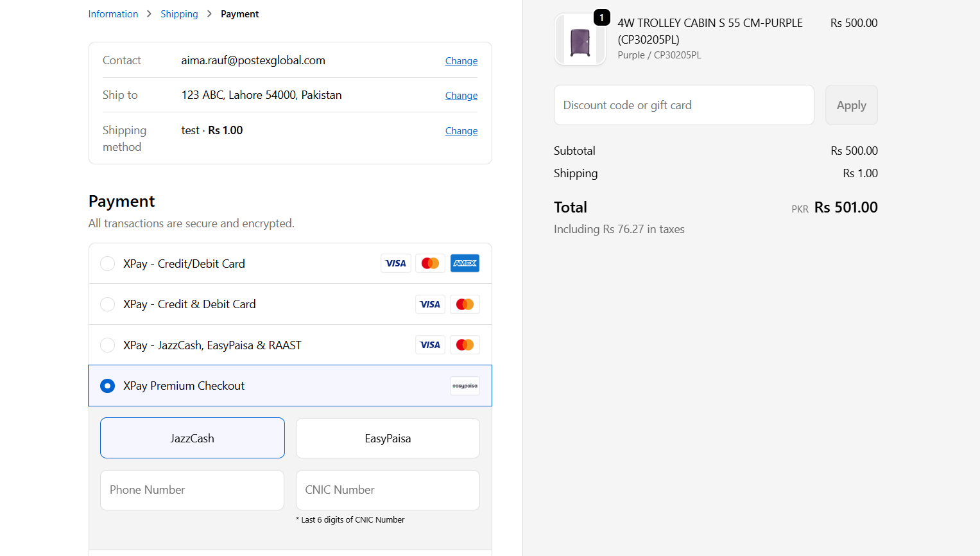Choose XPay - JazzCash, EasyPaisa & RAAST radio

[x=108, y=345]
